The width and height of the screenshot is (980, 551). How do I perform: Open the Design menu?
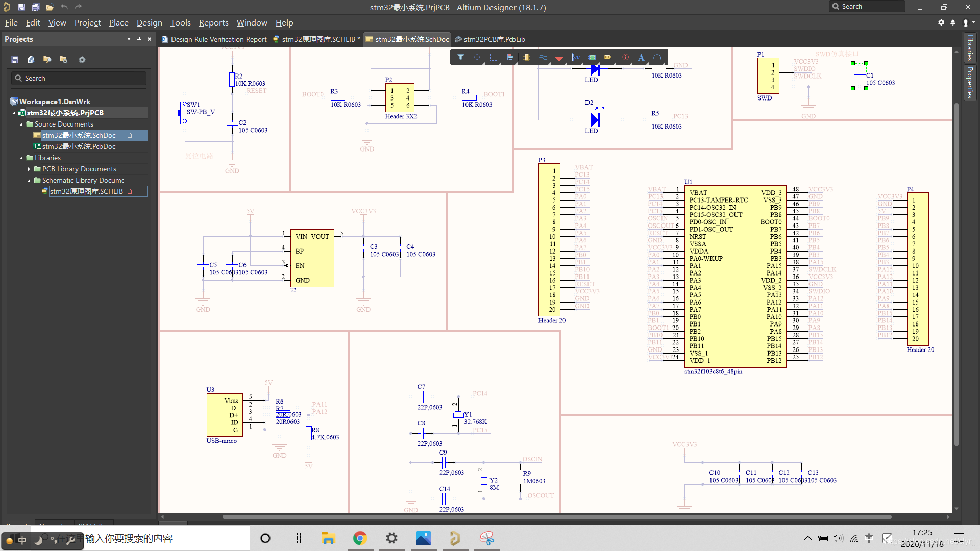tap(149, 23)
